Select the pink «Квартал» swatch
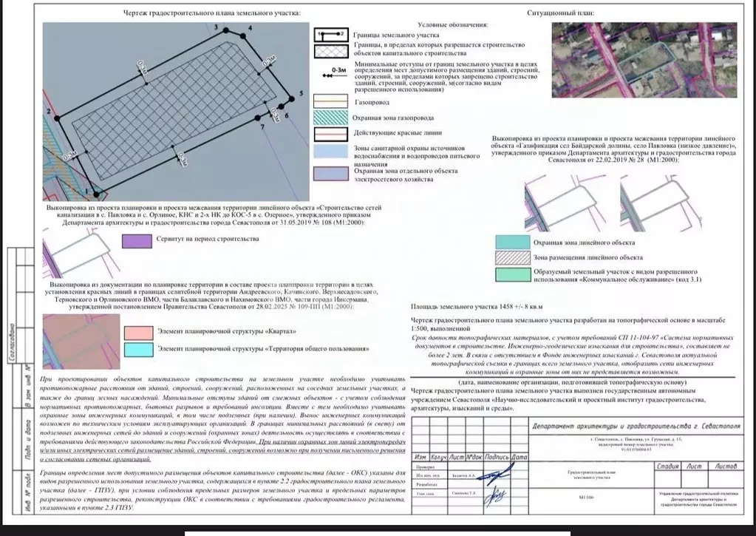The height and width of the screenshot is (536, 756). tap(139, 333)
